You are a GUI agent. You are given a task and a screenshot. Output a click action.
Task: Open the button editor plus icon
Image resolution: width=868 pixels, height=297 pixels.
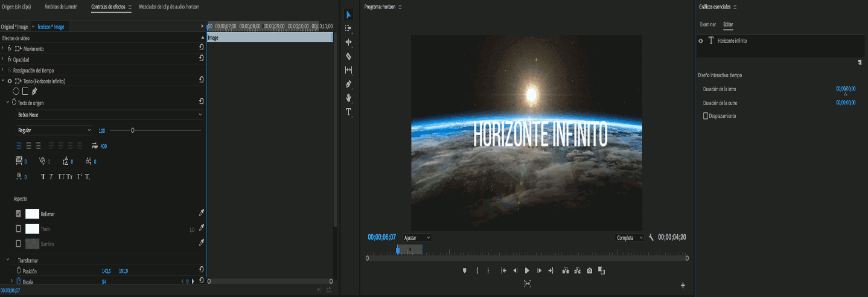(683, 286)
